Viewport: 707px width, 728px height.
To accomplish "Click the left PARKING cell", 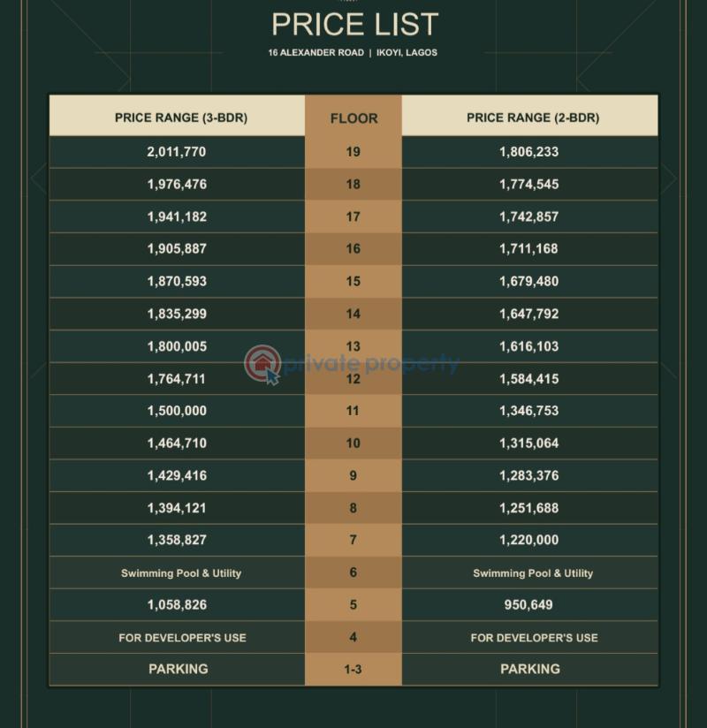I will click(x=177, y=669).
